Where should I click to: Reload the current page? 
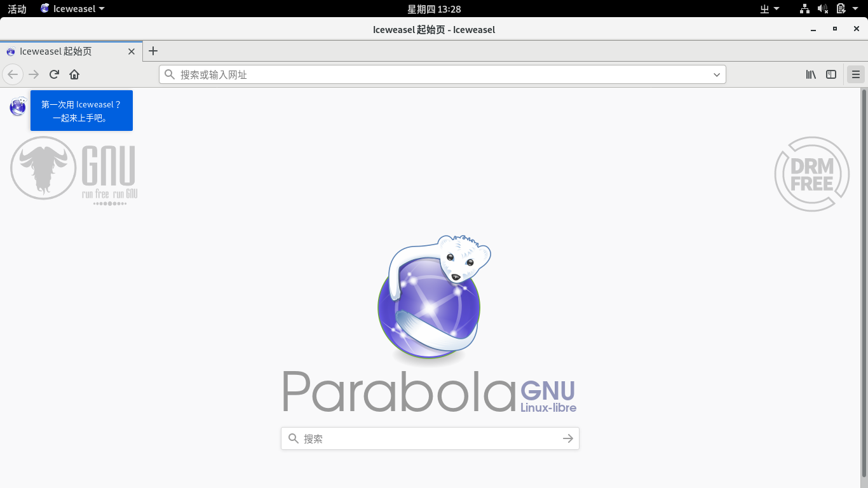point(54,74)
